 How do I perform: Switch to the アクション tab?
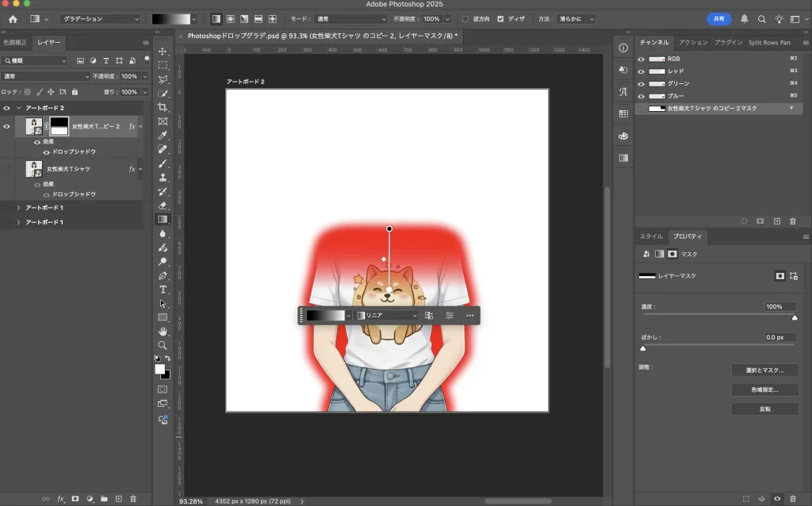[693, 42]
